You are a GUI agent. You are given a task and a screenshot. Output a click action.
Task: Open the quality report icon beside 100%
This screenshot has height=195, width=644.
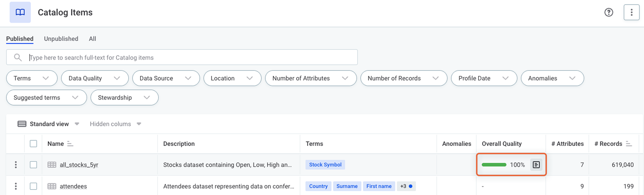tap(537, 165)
